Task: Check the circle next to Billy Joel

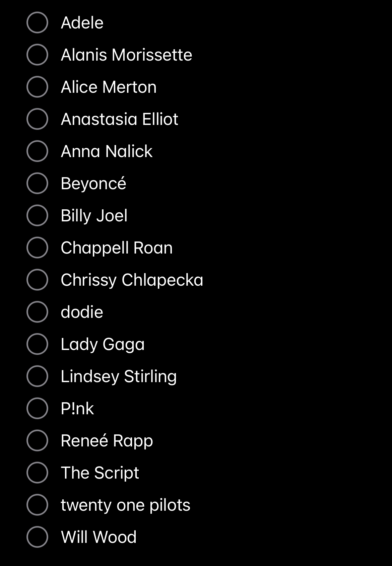Action: 37,216
